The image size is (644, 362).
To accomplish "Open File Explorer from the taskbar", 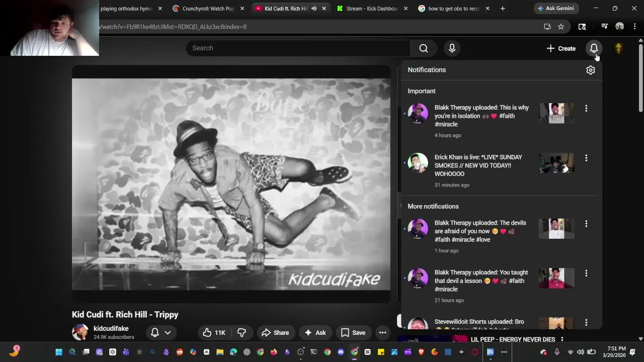I will tap(220, 352).
